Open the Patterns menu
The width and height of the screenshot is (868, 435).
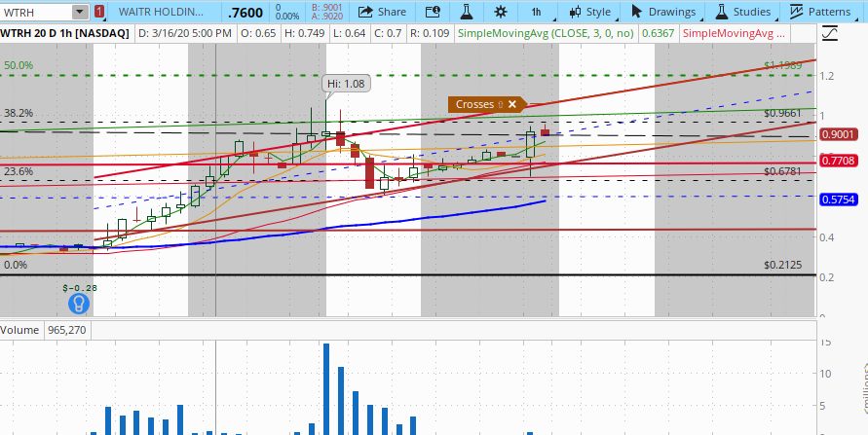click(x=821, y=12)
